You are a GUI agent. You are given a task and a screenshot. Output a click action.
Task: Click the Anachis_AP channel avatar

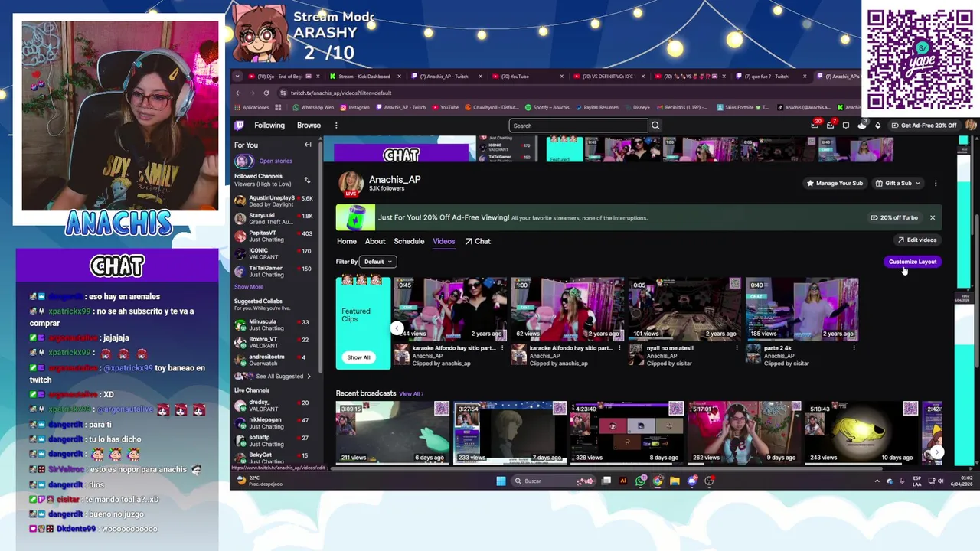[x=351, y=184]
